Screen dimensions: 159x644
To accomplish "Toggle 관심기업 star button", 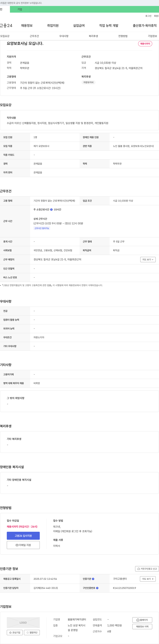I will (x=15, y=633).
